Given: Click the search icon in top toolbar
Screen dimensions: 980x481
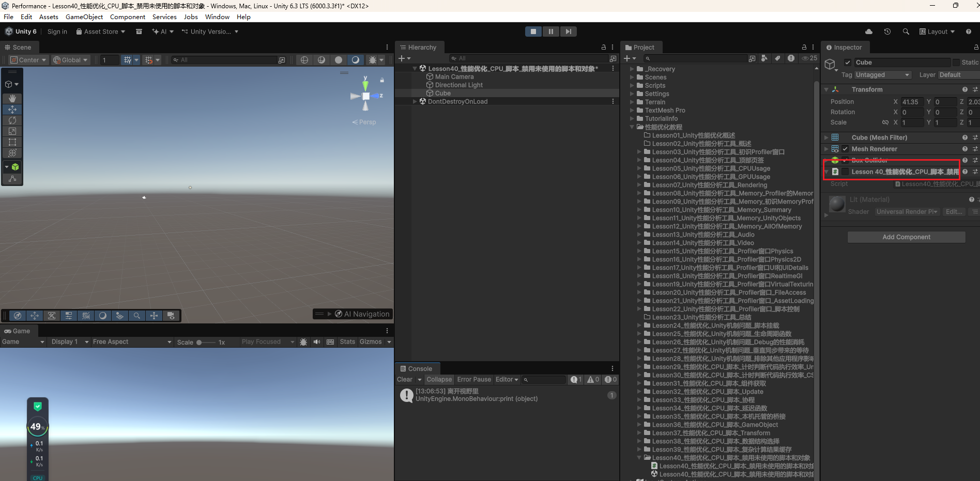Looking at the screenshot, I should point(906,32).
